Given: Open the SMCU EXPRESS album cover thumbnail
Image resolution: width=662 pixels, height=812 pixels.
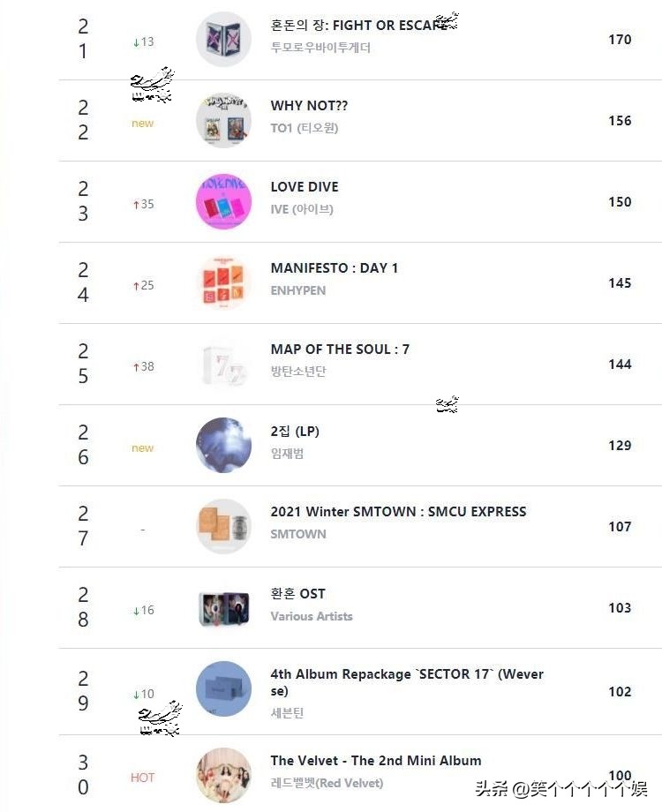Looking at the screenshot, I should (x=223, y=527).
